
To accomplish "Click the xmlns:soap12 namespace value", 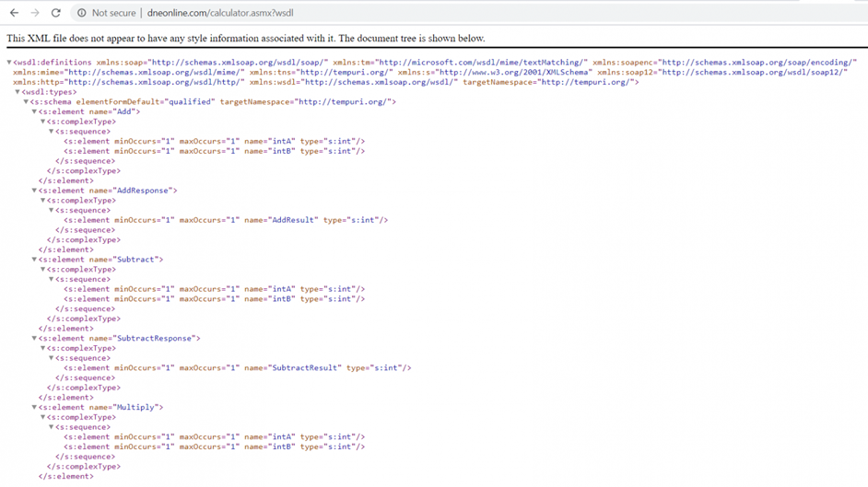I will tap(754, 73).
